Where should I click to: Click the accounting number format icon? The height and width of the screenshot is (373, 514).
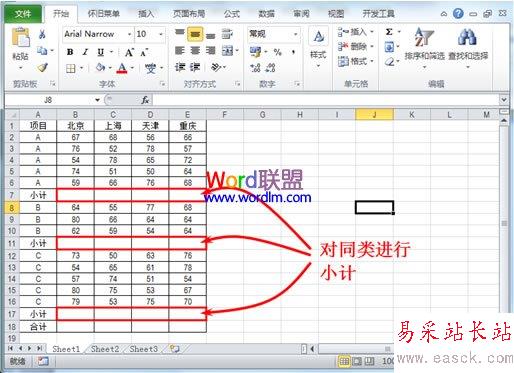256,52
